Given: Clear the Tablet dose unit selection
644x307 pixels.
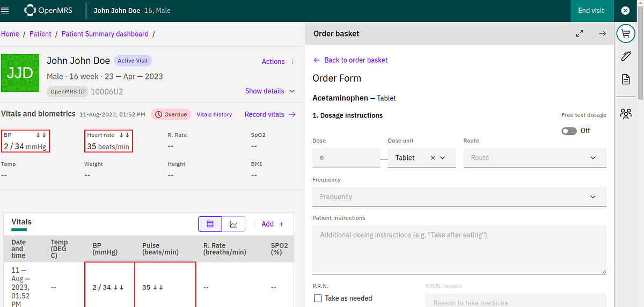Looking at the screenshot, I should 433,158.
